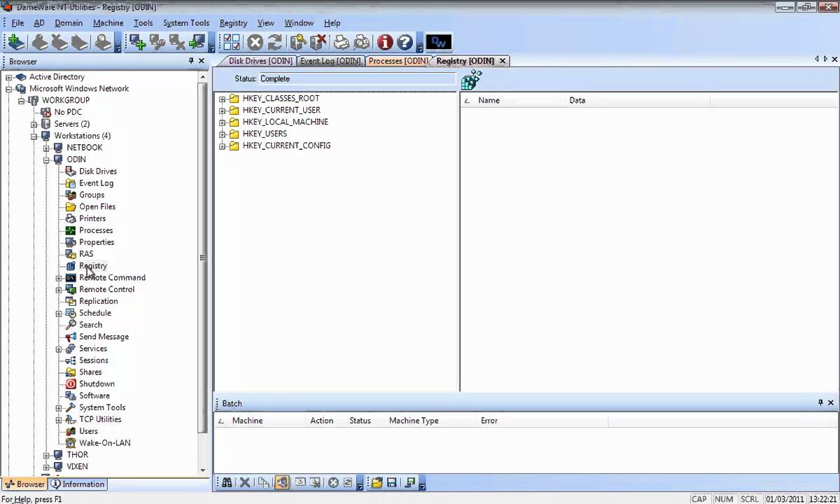The image size is (840, 504).
Task: Click the remove machine icon with gray X
Action: click(x=177, y=43)
